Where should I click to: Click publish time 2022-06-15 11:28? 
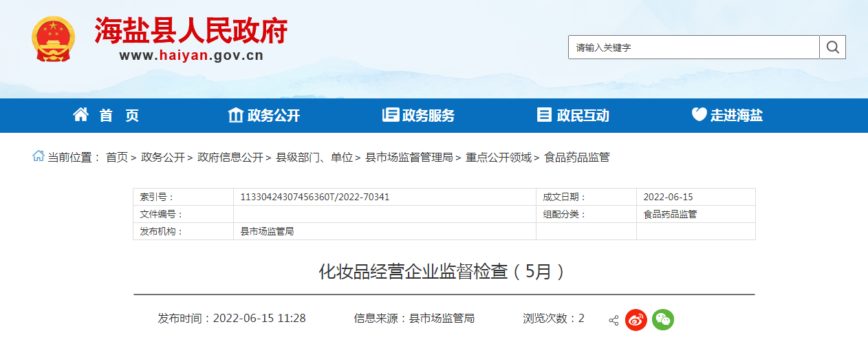[259, 319]
